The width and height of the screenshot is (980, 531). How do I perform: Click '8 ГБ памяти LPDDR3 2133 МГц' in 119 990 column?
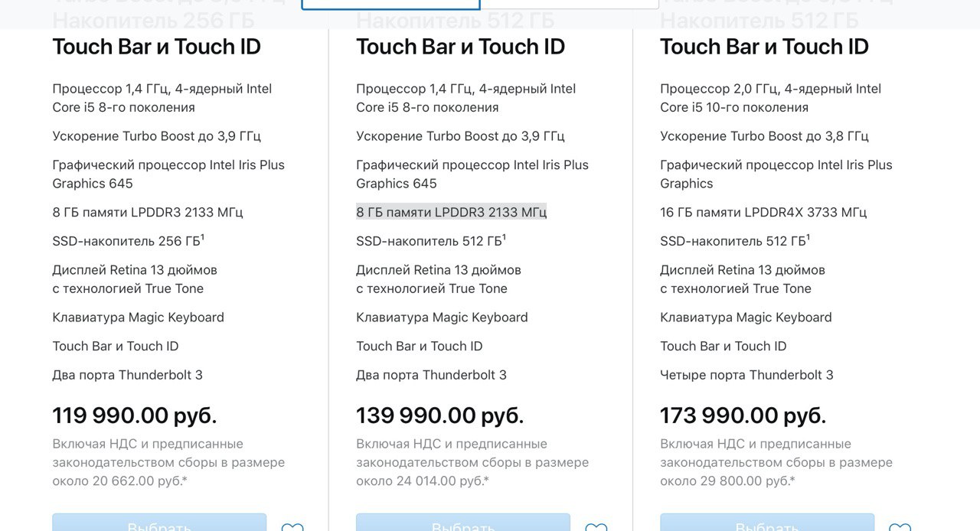(148, 212)
